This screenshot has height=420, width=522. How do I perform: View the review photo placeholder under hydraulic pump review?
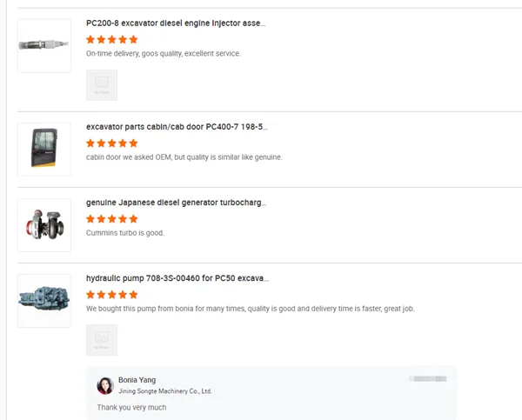pos(102,340)
